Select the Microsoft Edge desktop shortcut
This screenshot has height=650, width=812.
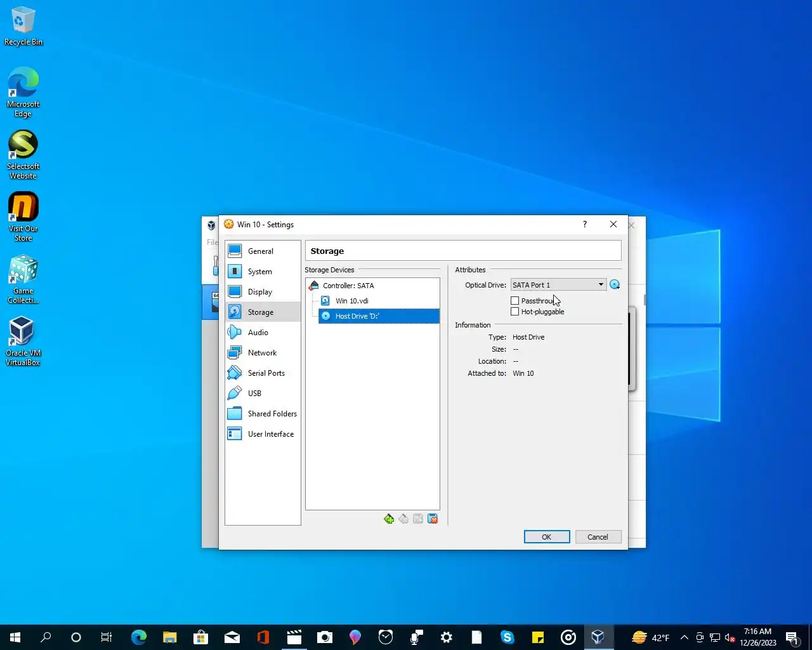click(23, 93)
